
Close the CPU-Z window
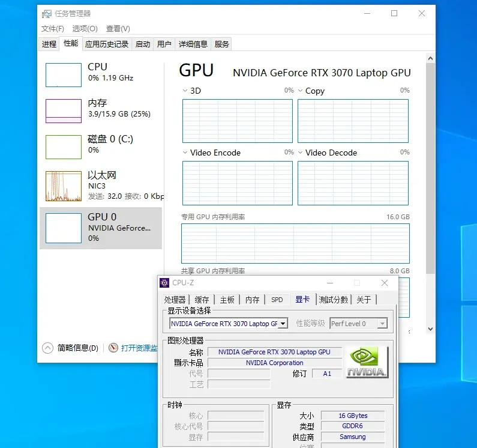point(385,283)
